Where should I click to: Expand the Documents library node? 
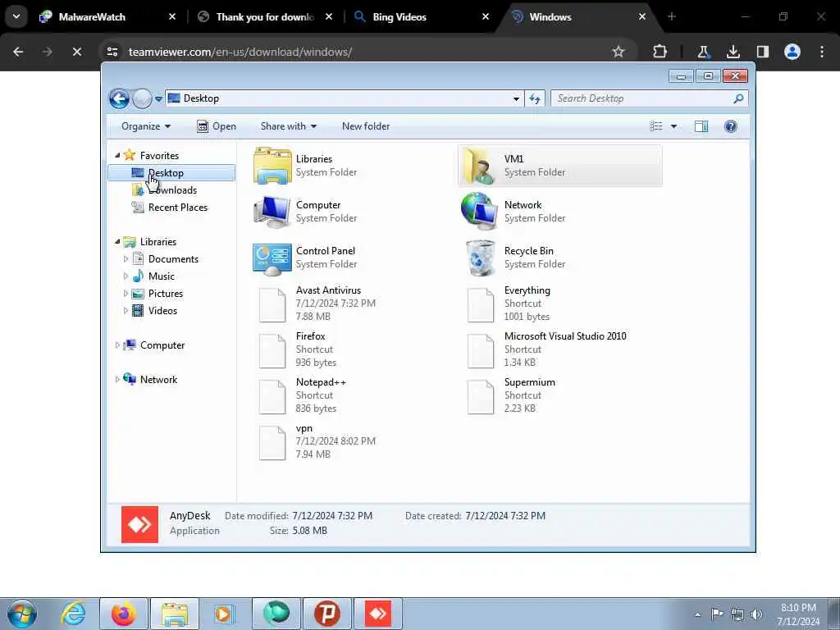click(126, 259)
